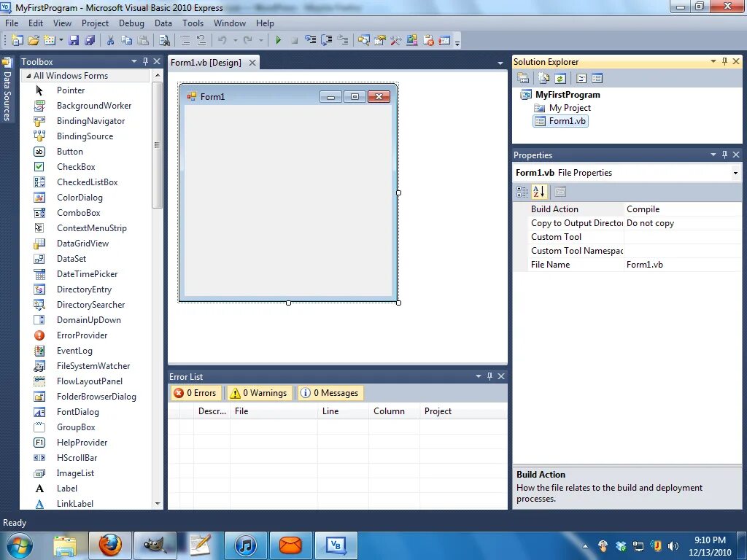Click the Toolbox scroll down arrow
The width and height of the screenshot is (747, 560).
coord(158,504)
